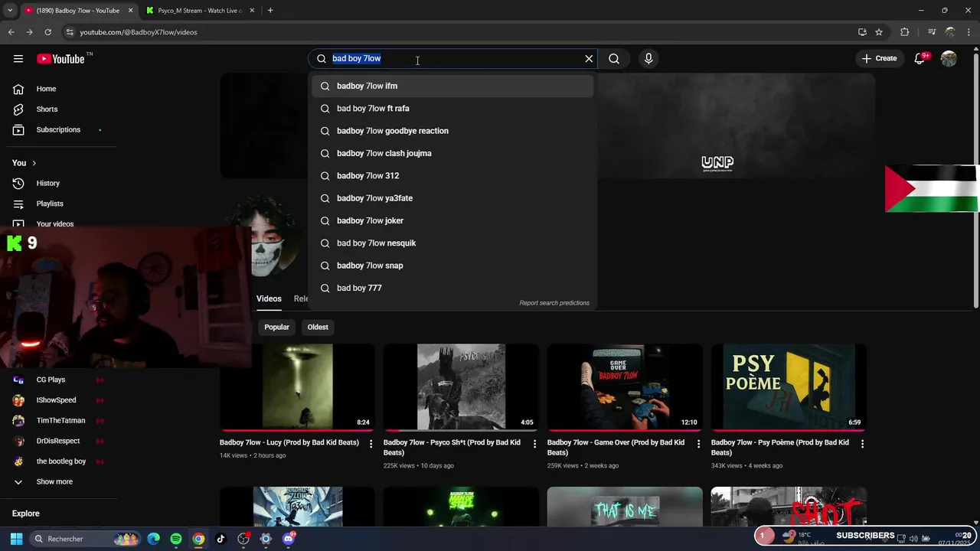This screenshot has width=980, height=551.
Task: Choose suggestion 'badboy 7low snap'
Action: click(x=452, y=266)
